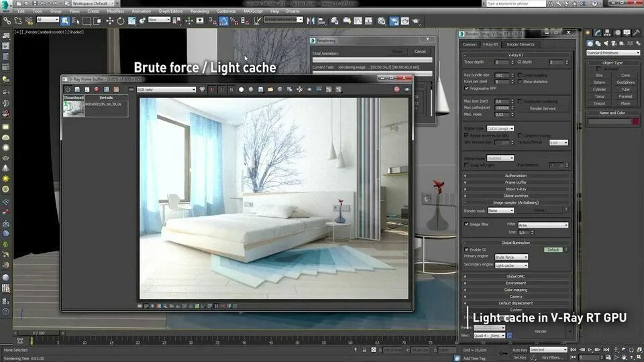644x362 pixels.
Task: Open the Material Editor icon
Action: click(x=382, y=21)
